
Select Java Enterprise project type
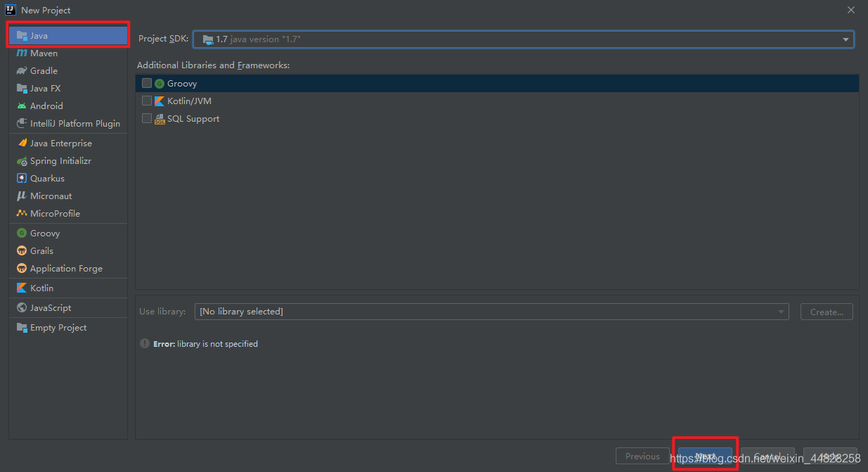coord(68,143)
